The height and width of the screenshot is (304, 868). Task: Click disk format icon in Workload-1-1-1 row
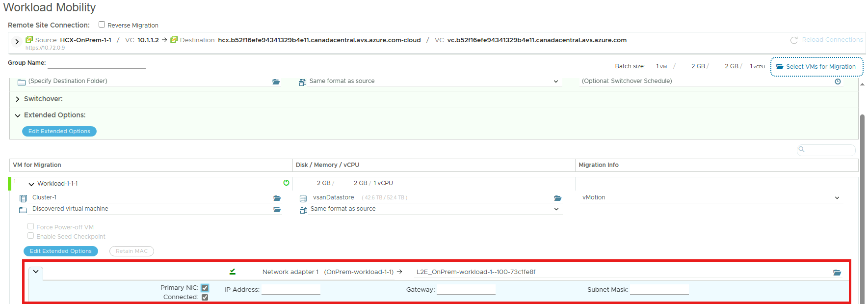pyautogui.click(x=304, y=210)
